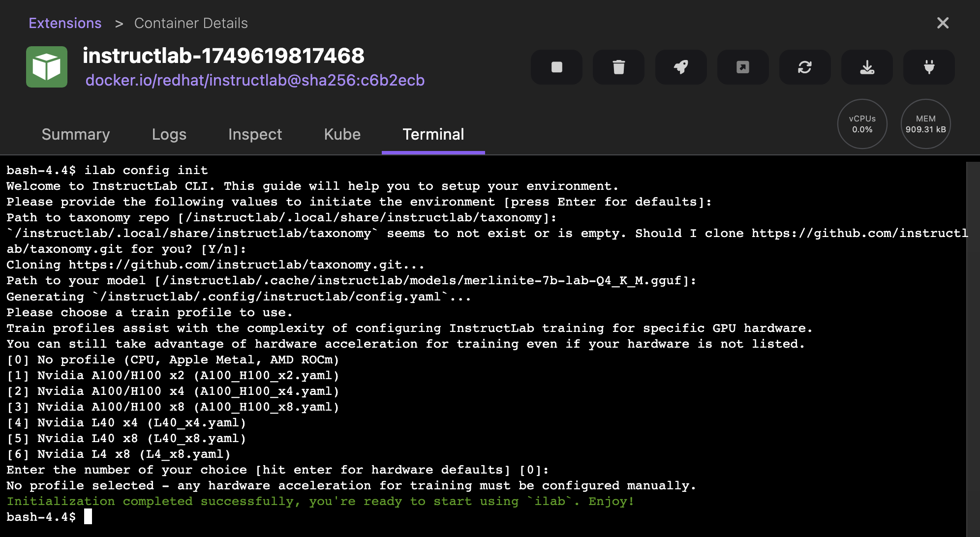Image resolution: width=980 pixels, height=537 pixels.
Task: Click the vCPUs 0.0% usage indicator
Action: [862, 124]
